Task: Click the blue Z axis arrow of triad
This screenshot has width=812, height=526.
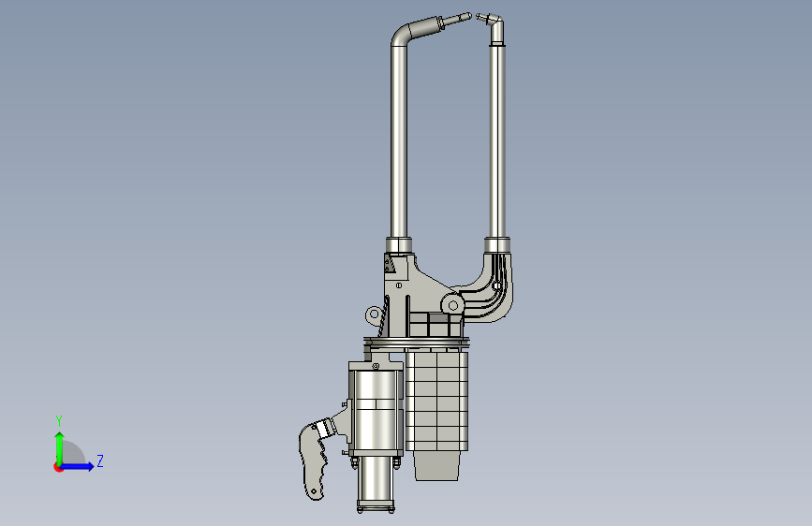Action: [x=78, y=466]
